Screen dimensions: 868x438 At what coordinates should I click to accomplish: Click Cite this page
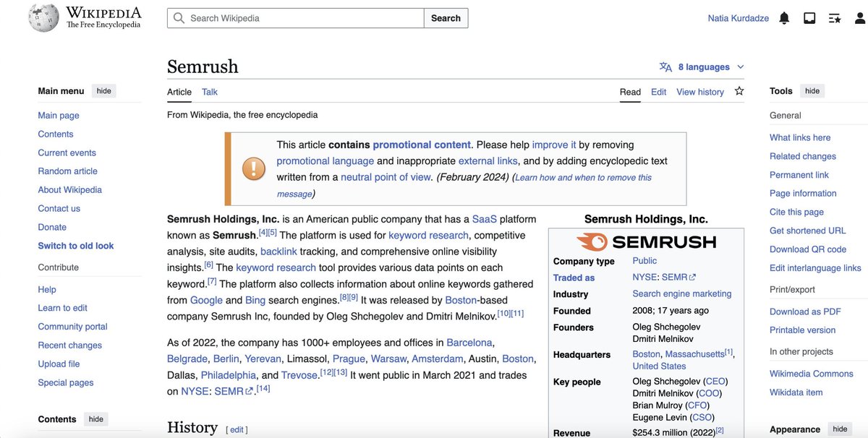[x=796, y=212]
